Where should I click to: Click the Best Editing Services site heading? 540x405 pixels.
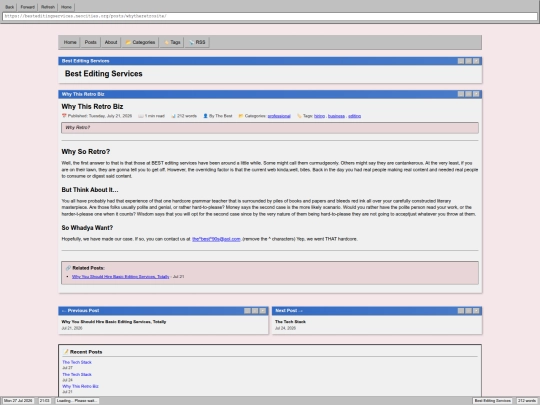[104, 74]
